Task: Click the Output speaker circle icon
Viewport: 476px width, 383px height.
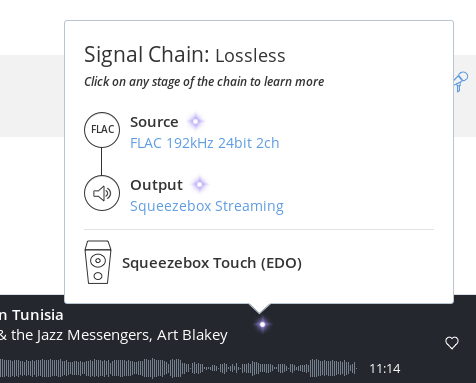Action: (x=102, y=193)
